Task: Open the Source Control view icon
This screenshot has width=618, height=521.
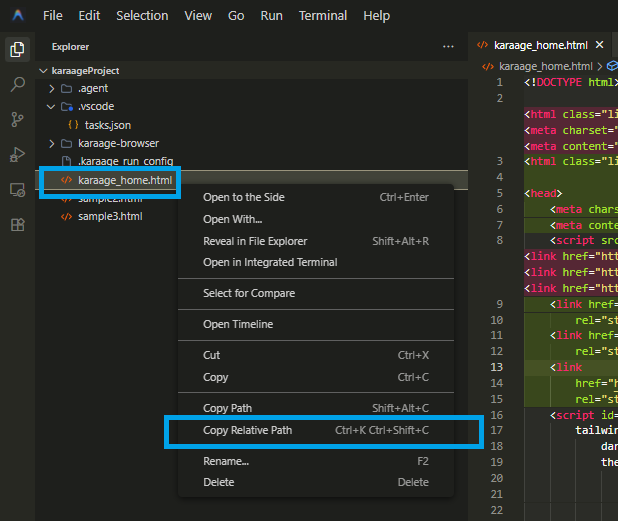Action: point(17,120)
